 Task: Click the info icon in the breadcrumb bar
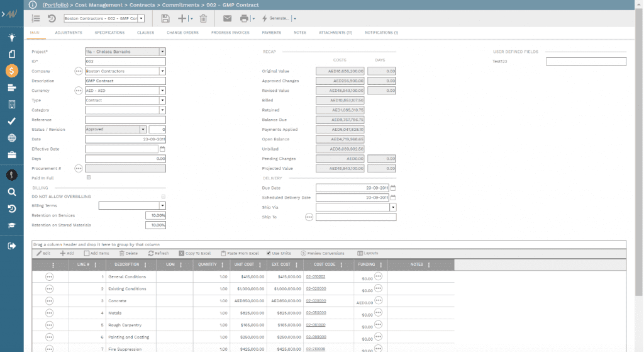coord(33,5)
